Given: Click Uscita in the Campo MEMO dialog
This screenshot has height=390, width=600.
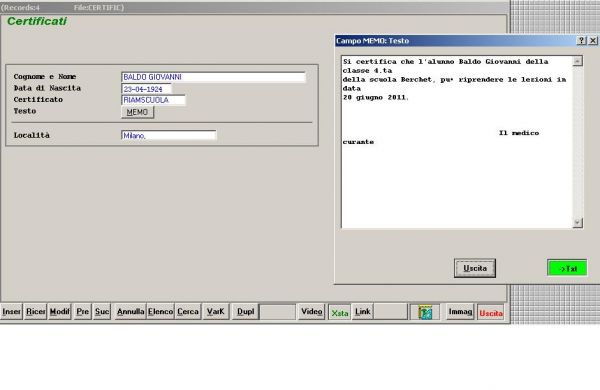Looking at the screenshot, I should 475,268.
